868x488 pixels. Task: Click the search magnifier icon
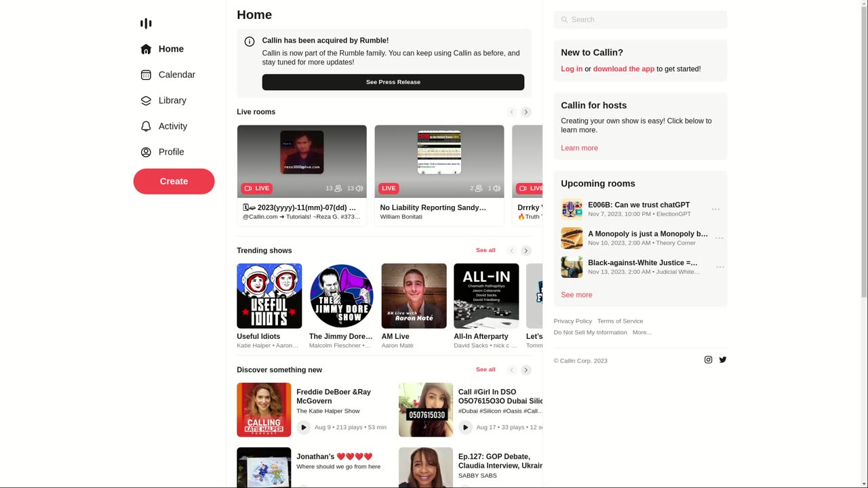click(x=564, y=20)
